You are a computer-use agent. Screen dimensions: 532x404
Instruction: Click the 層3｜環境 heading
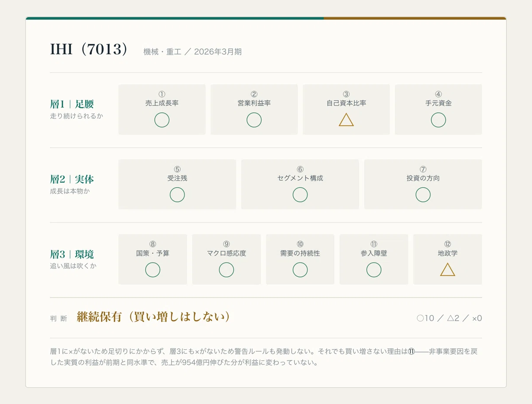pos(72,254)
